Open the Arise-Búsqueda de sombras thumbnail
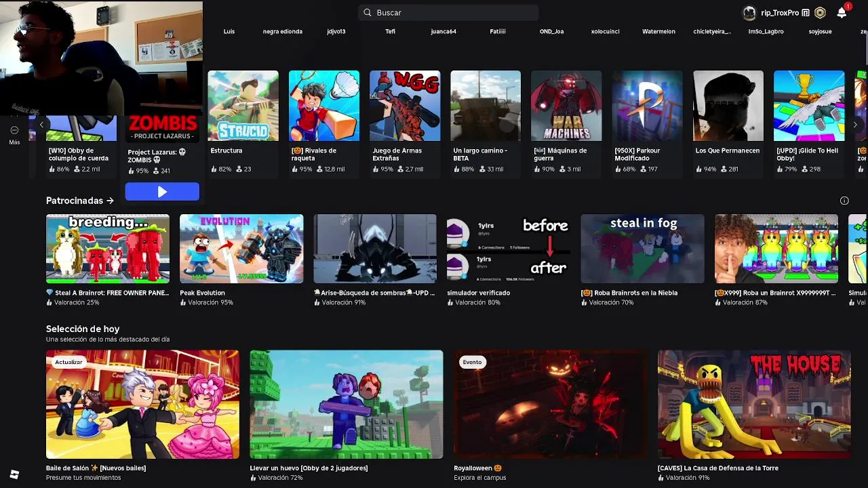868x488 pixels. 375,249
